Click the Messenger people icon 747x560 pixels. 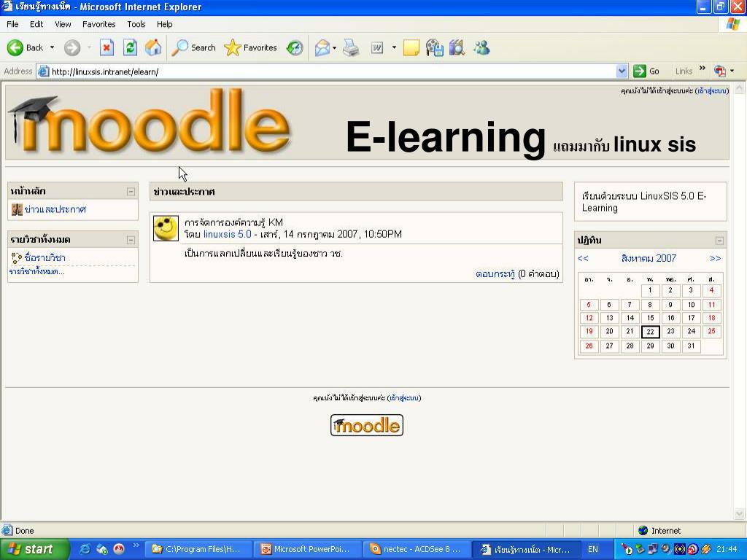(x=481, y=47)
